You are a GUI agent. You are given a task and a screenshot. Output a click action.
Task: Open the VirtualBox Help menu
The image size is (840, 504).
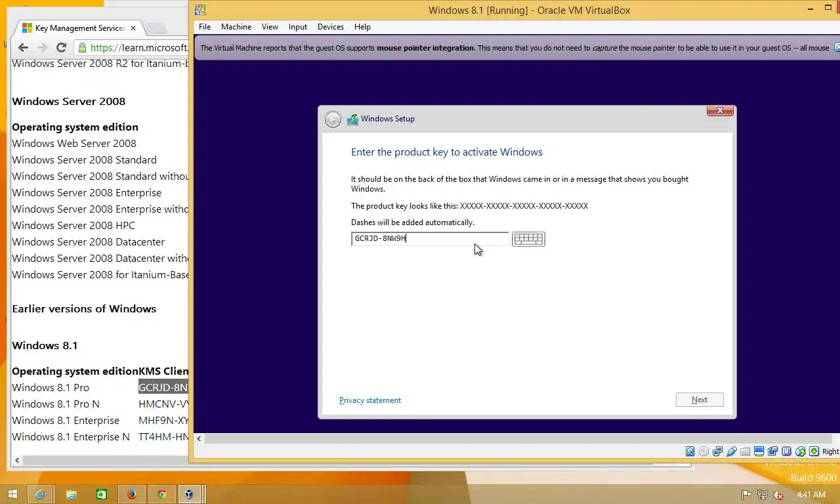coord(362,27)
